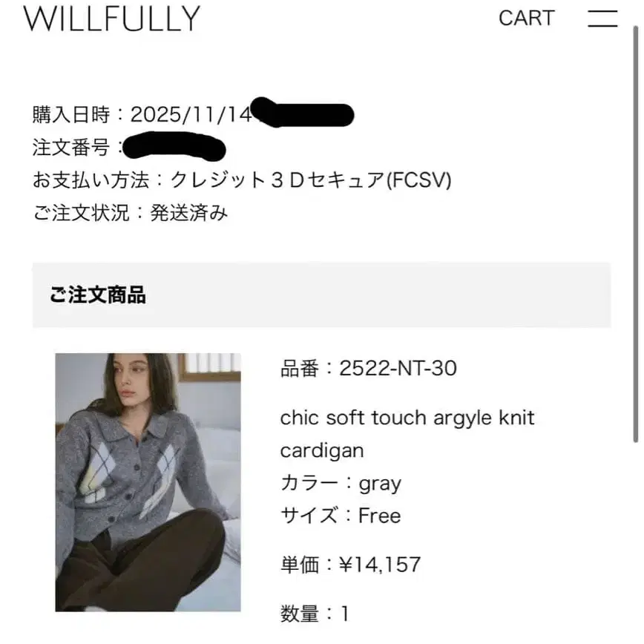Click the 発送済み order status
644x644 pixels.
188,213
